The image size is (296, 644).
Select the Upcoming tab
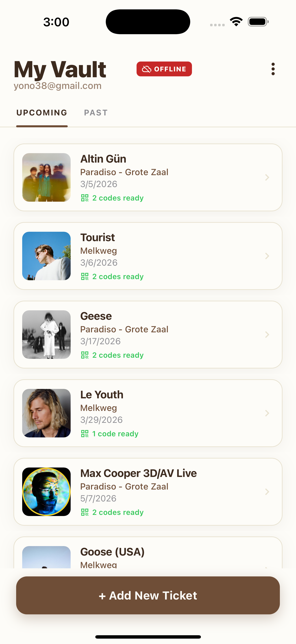[42, 113]
